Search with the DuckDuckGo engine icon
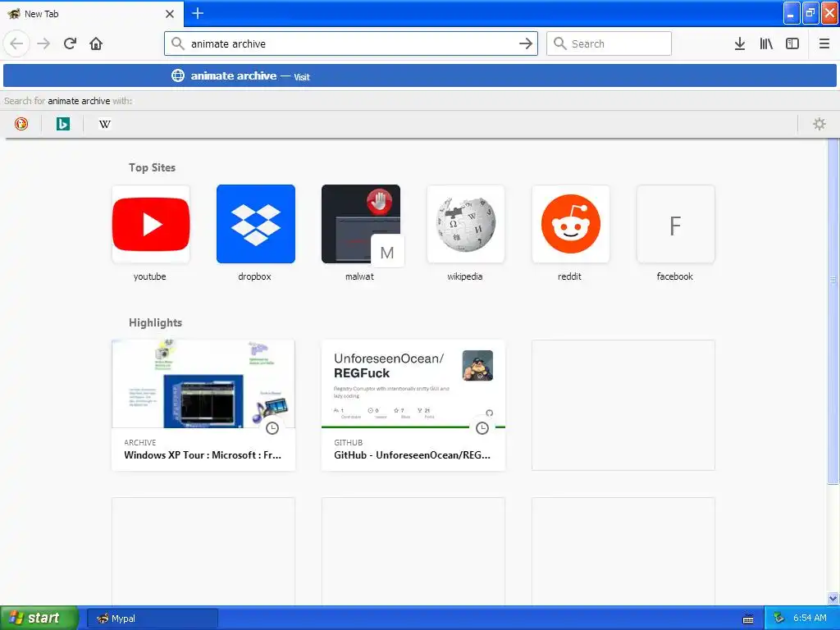This screenshot has height=630, width=840. [21, 124]
